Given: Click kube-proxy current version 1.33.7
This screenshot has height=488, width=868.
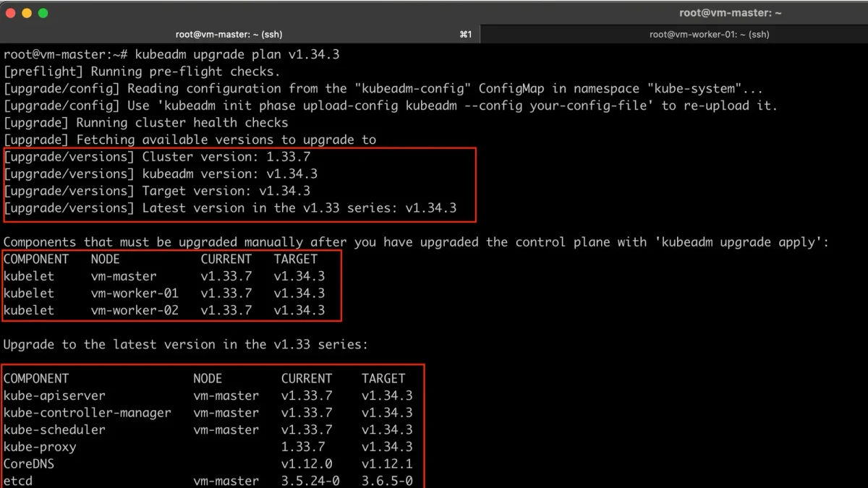Looking at the screenshot, I should click(303, 447).
